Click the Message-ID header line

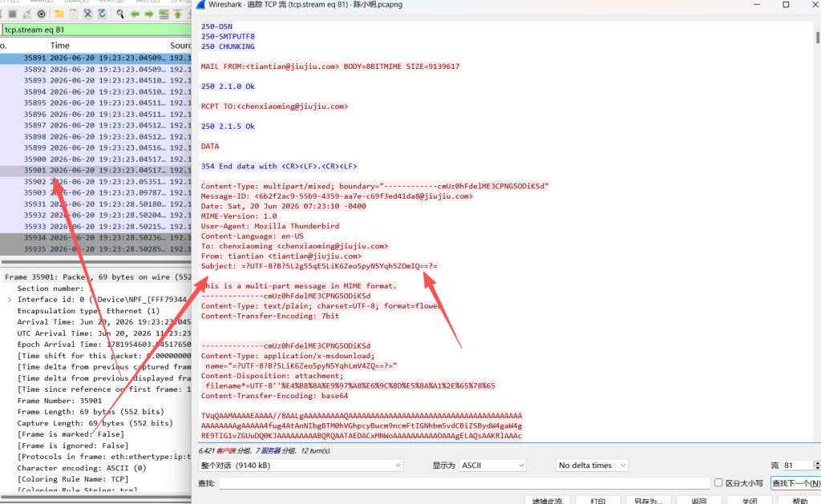pos(337,196)
